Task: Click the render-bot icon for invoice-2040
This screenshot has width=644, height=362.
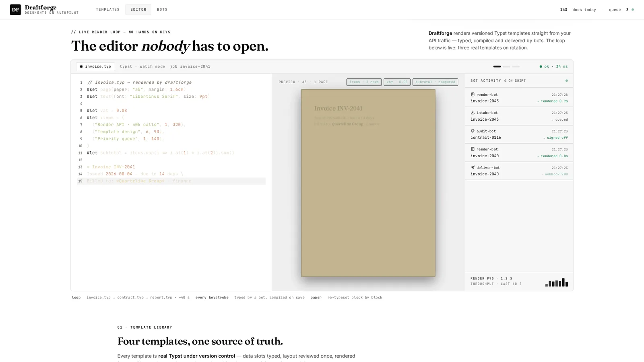Action: click(x=473, y=149)
